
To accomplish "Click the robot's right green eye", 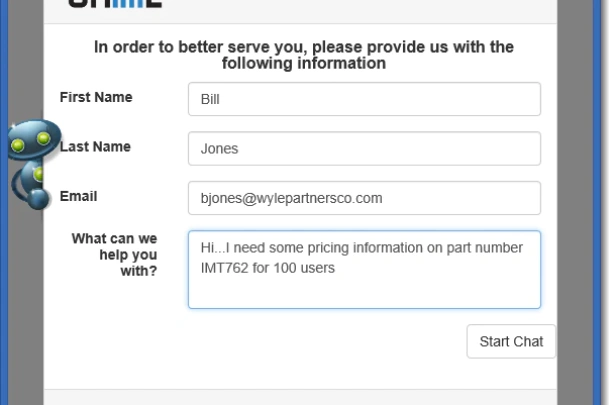I will pyautogui.click(x=43, y=138).
